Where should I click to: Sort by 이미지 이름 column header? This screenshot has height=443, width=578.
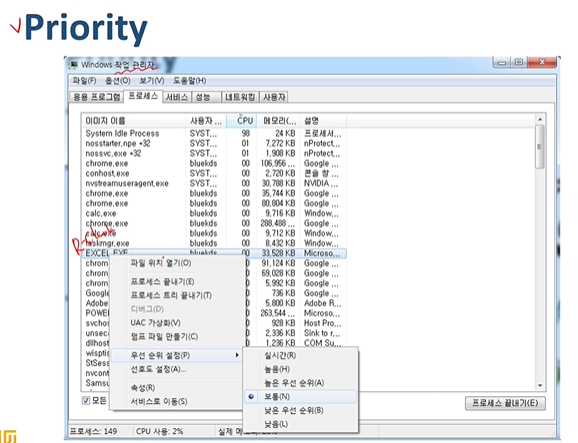(x=133, y=121)
